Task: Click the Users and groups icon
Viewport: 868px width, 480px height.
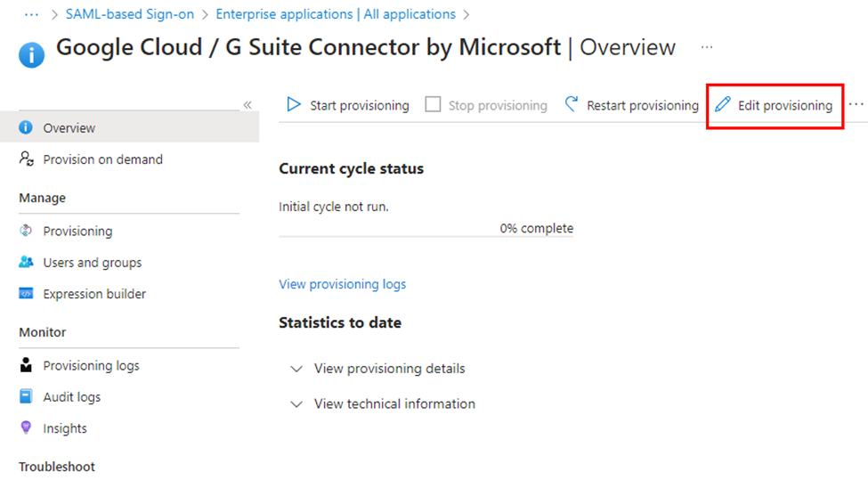Action: (27, 263)
